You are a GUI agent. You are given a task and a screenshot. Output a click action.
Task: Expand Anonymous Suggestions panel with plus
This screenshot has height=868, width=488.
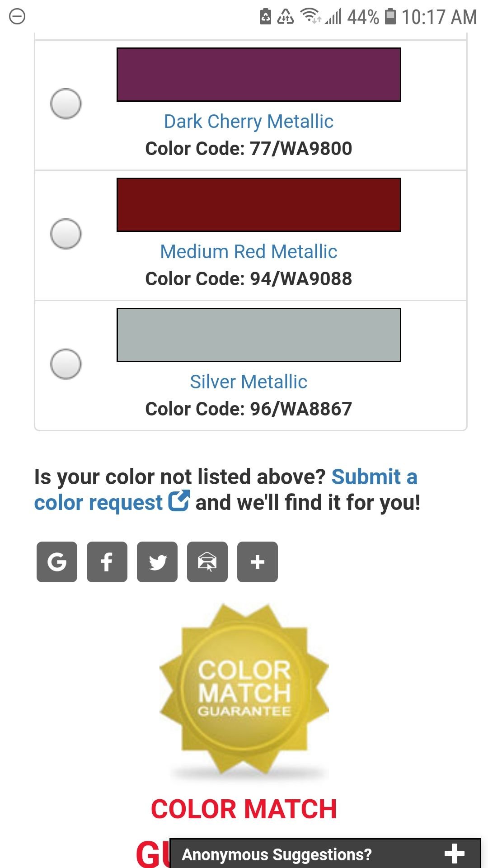pyautogui.click(x=454, y=854)
